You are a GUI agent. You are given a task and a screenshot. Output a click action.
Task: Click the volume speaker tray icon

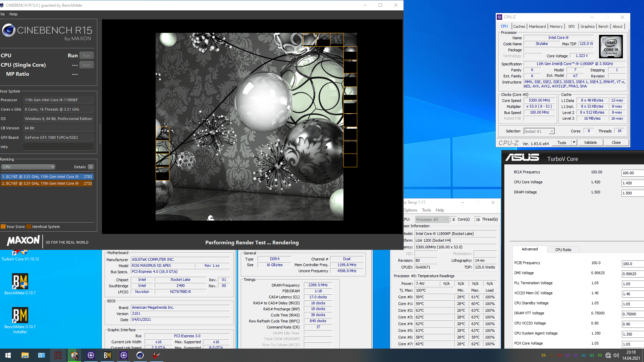point(616,355)
